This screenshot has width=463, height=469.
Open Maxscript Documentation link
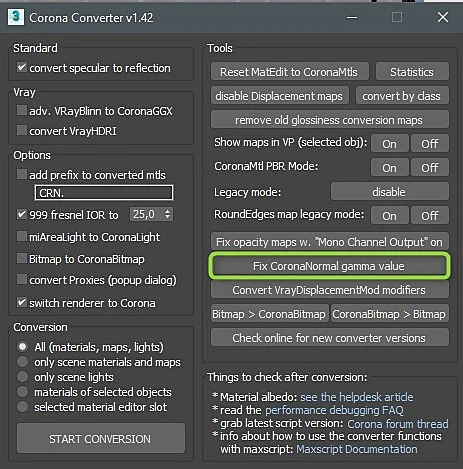357,449
